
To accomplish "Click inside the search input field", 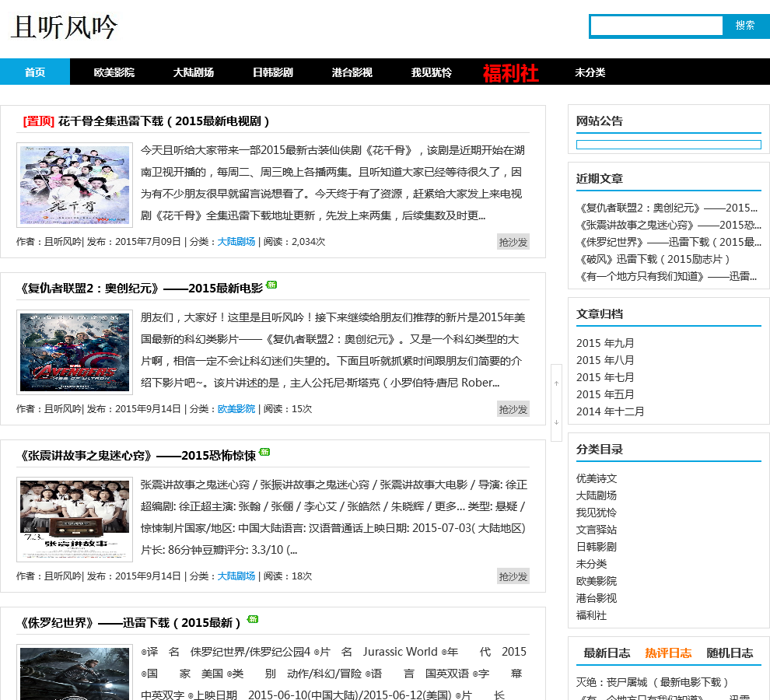I will [x=656, y=26].
